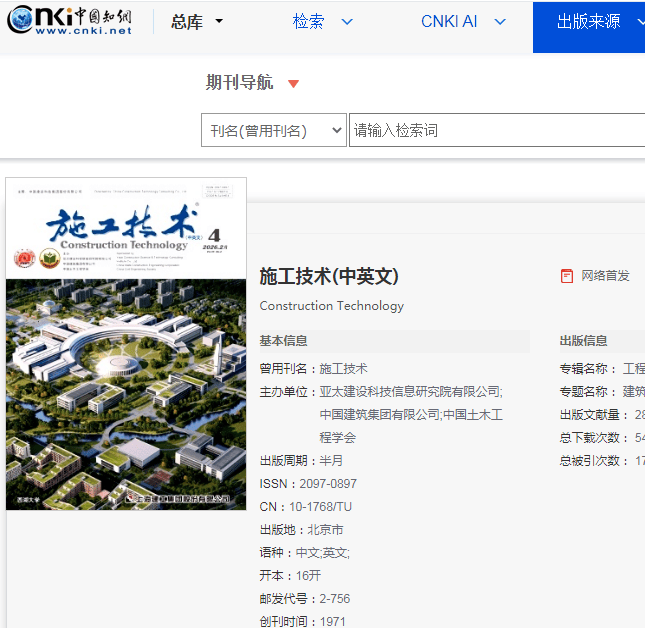Click the www.cnki.net site address text

[84, 30]
